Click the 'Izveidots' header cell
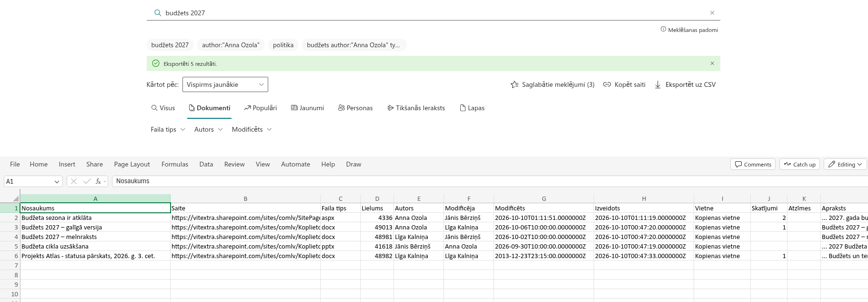The width and height of the screenshot is (868, 302). point(644,208)
